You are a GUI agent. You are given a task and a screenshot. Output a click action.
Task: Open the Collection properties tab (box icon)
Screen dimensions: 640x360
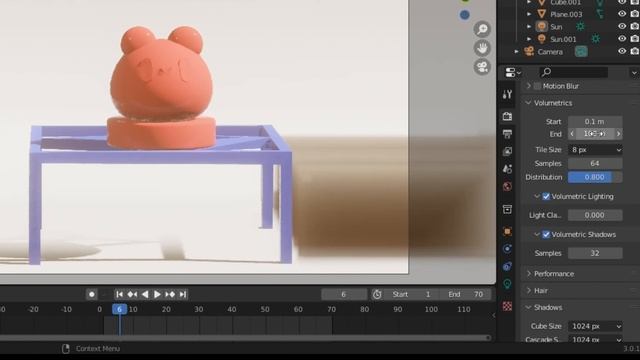pyautogui.click(x=507, y=209)
